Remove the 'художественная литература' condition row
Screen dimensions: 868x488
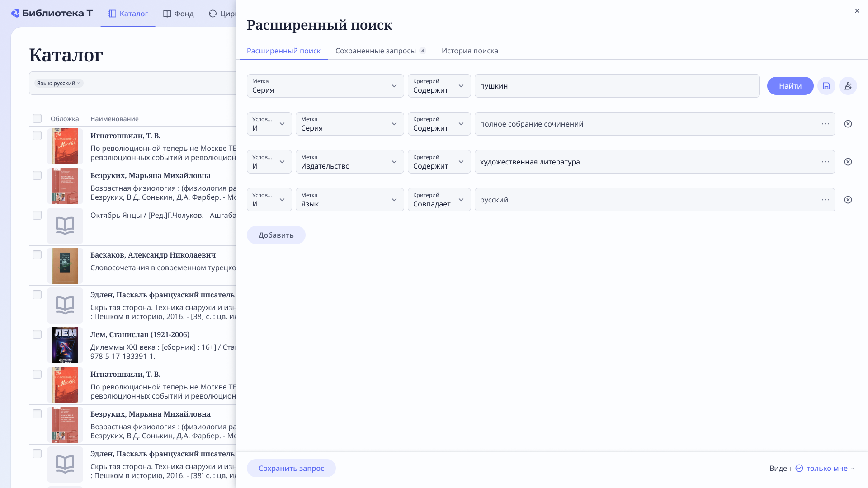(848, 162)
